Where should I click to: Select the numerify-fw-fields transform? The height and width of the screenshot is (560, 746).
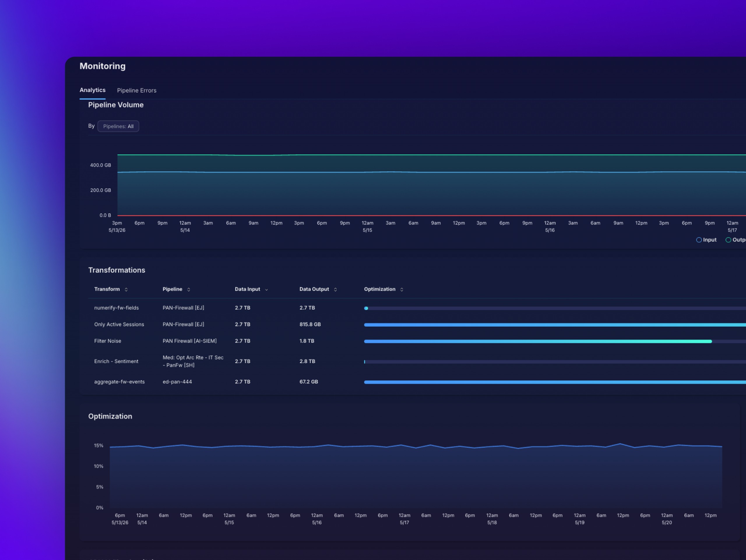[x=116, y=308]
